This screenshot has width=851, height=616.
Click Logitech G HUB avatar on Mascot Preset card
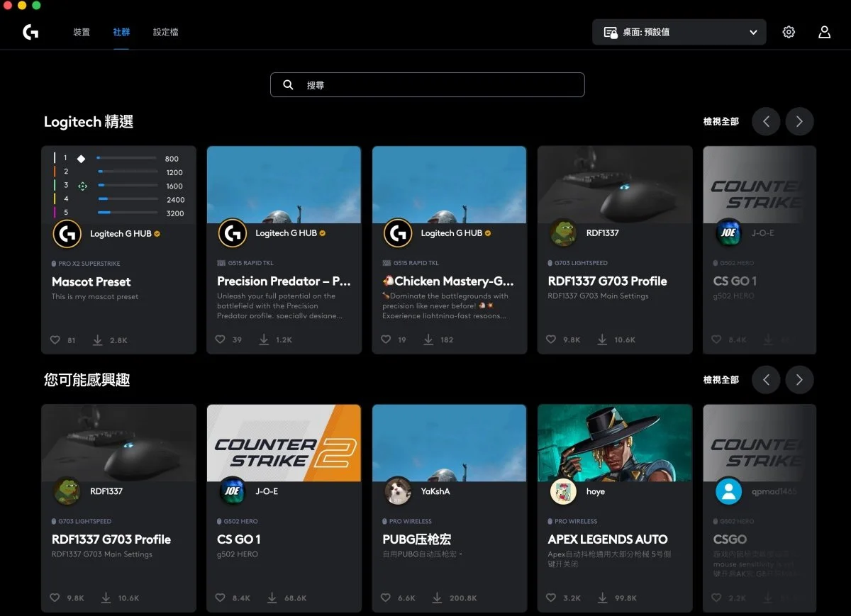click(67, 233)
